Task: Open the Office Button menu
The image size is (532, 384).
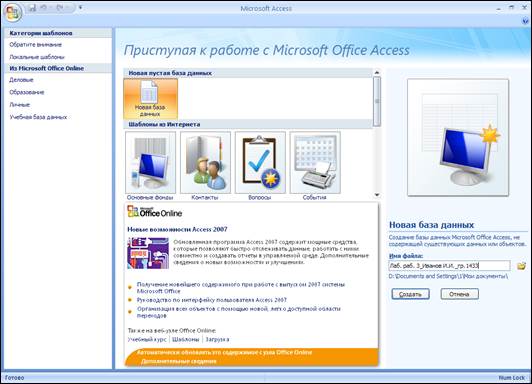Action: [x=13, y=13]
